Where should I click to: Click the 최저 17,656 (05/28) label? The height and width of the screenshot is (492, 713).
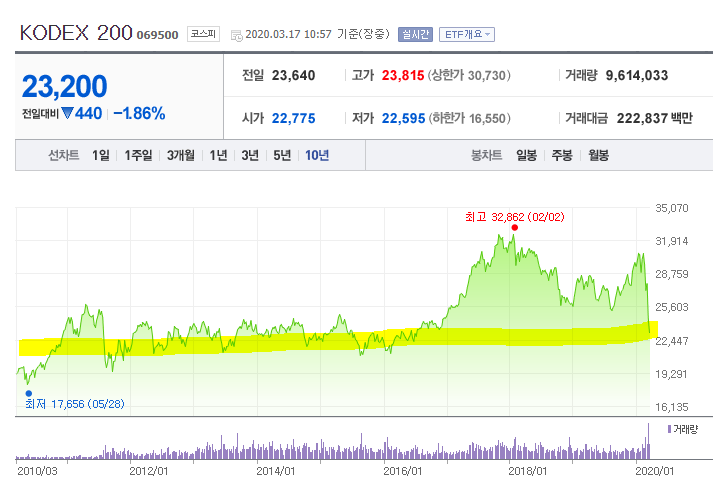75,404
